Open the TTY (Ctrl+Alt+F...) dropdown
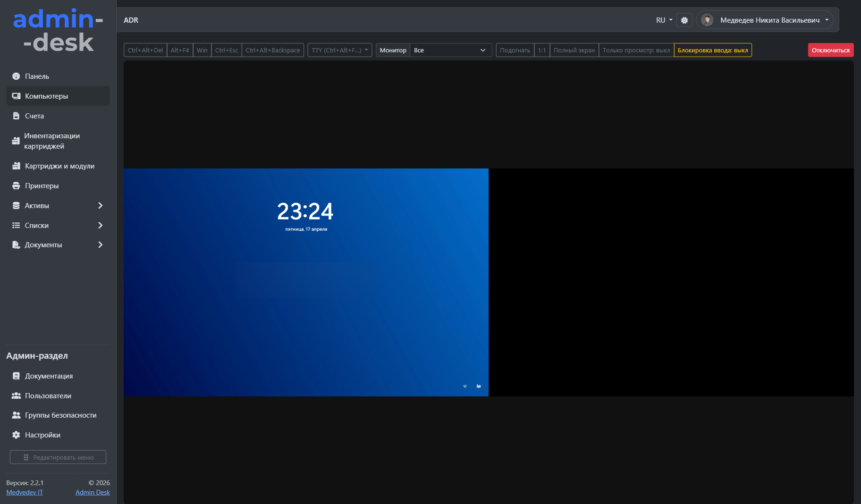This screenshot has height=504, width=861. tap(339, 50)
